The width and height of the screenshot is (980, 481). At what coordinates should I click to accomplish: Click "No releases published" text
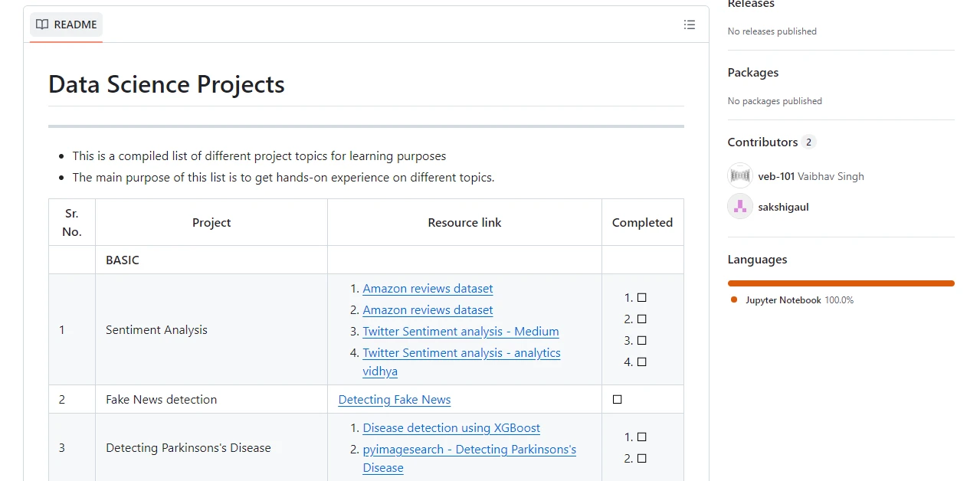click(772, 31)
